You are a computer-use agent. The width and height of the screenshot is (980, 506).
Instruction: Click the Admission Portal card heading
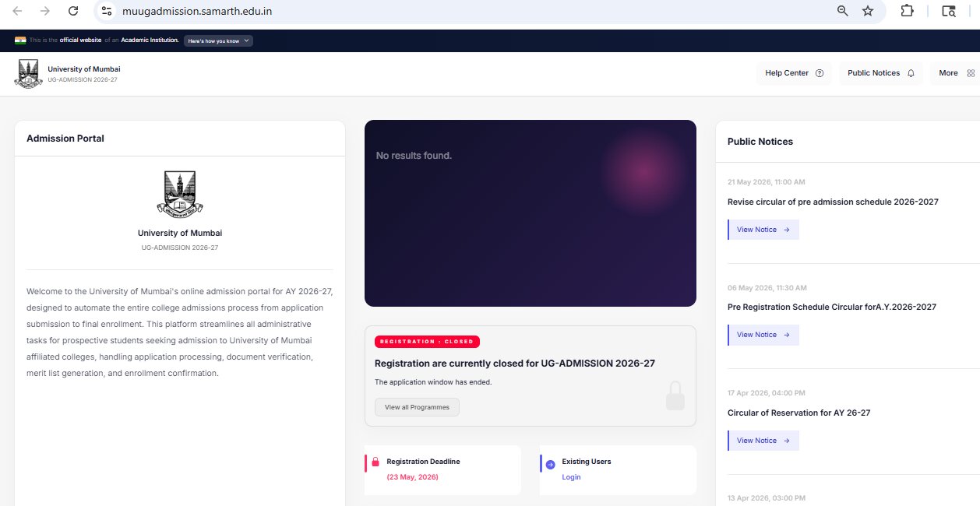click(x=65, y=139)
